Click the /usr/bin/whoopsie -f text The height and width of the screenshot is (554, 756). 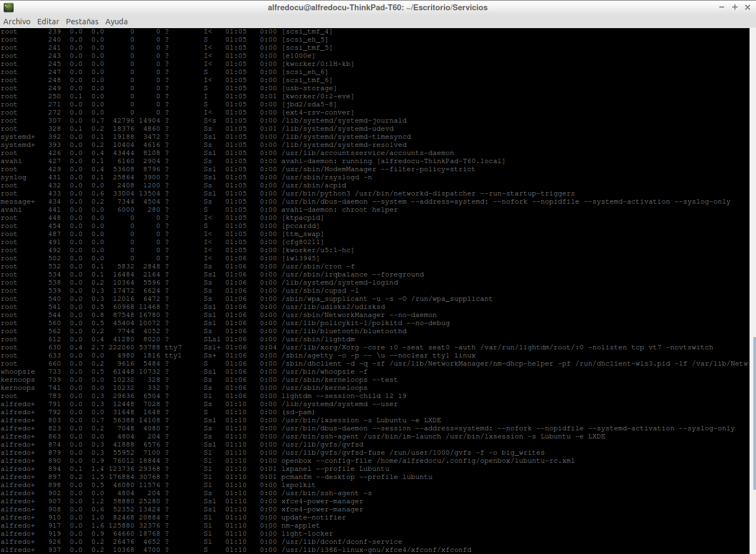[325, 372]
